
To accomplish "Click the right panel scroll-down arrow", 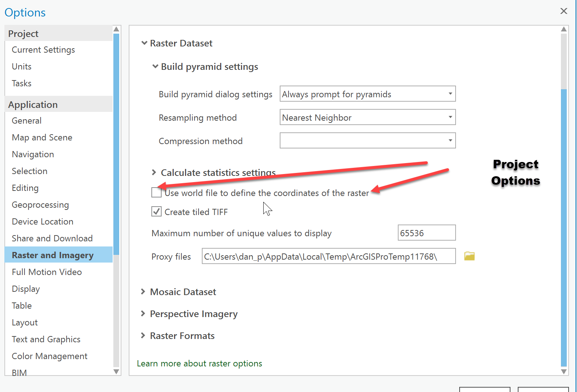I will click(x=564, y=372).
